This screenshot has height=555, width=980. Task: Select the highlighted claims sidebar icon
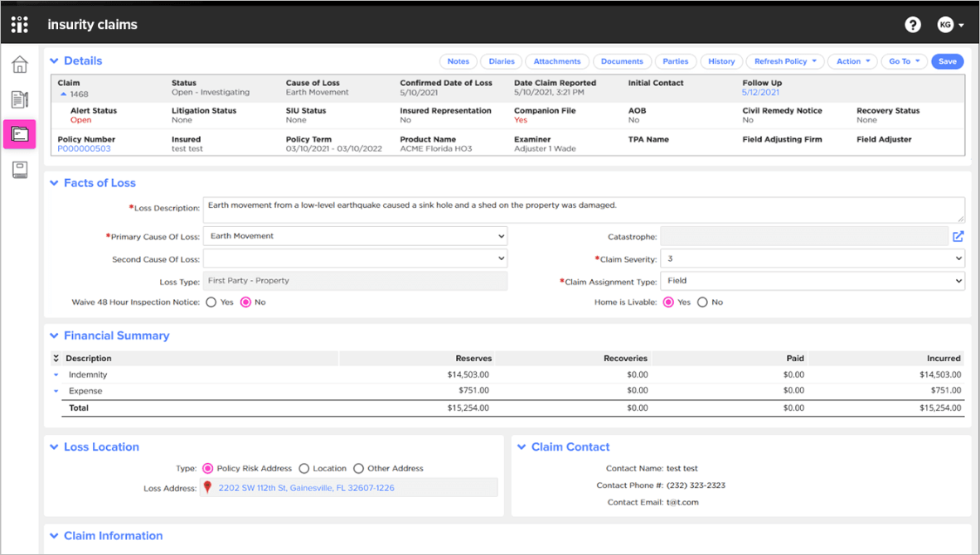pos(20,134)
